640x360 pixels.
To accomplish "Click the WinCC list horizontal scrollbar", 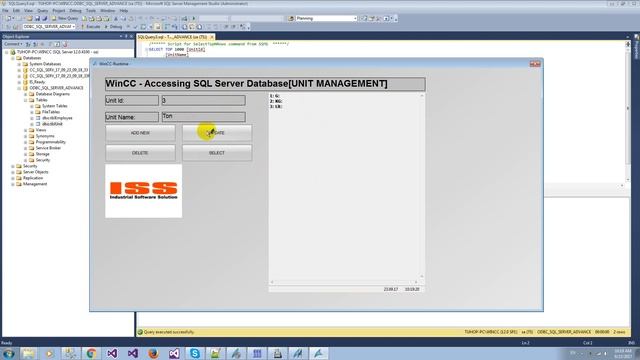I will (x=344, y=282).
